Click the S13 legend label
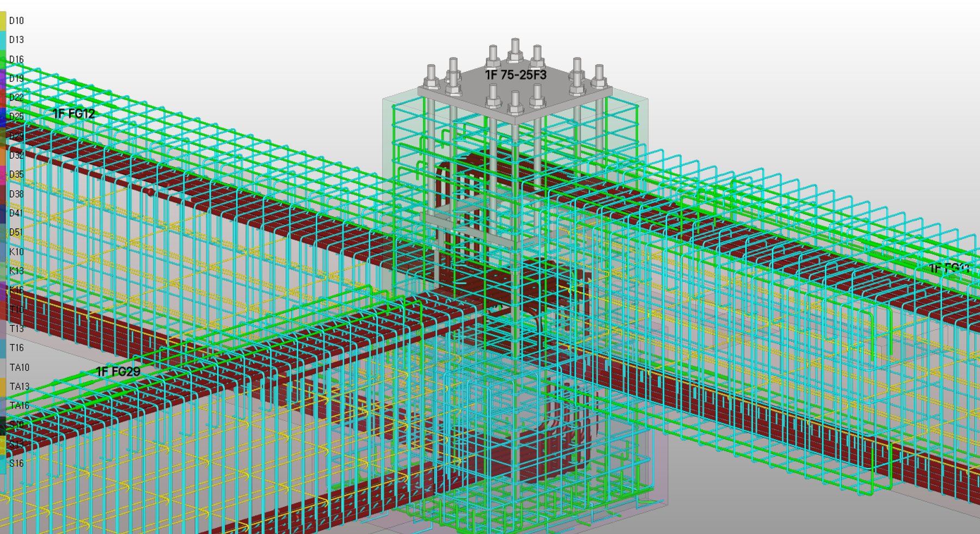980x534 pixels. coord(16,444)
